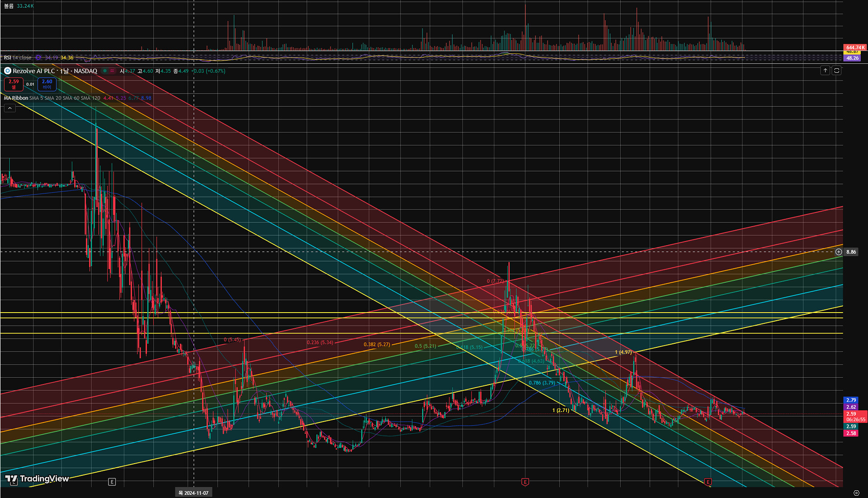Click the 06:26:55 countdown price label

[856, 420]
